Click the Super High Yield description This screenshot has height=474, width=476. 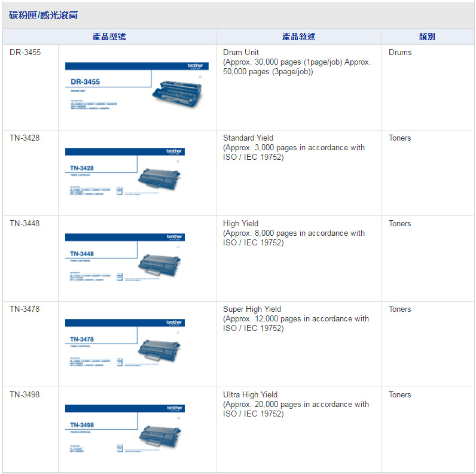[296, 319]
